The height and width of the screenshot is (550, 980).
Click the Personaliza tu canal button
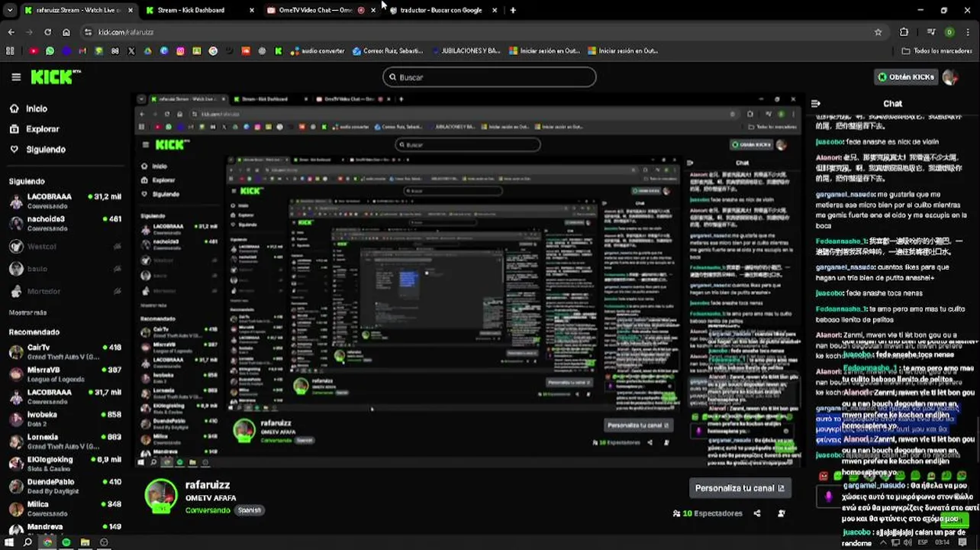coord(739,488)
